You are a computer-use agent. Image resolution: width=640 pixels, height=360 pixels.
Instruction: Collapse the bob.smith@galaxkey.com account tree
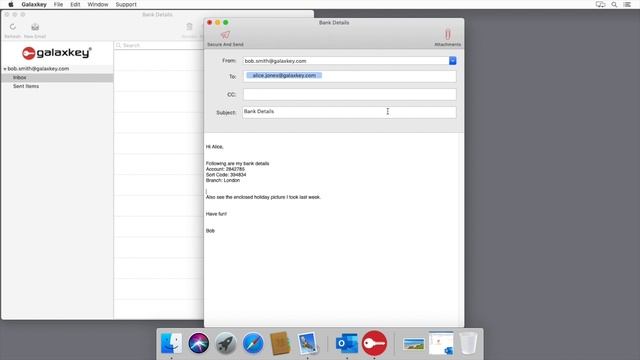(5, 69)
